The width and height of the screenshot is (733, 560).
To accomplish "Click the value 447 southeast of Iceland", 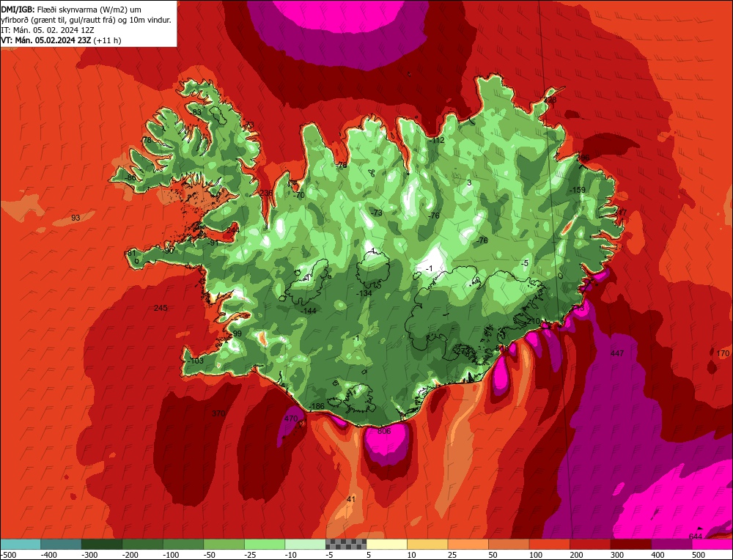I will coord(617,353).
